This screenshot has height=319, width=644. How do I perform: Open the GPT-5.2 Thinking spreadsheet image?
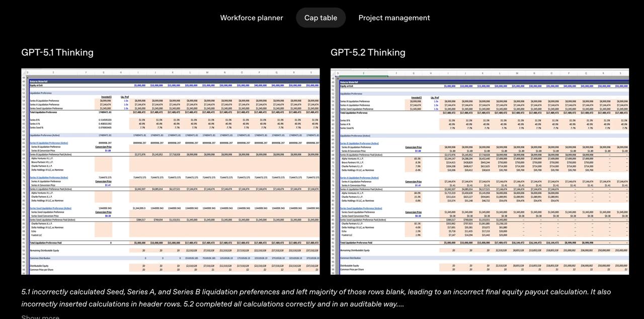pyautogui.click(x=480, y=172)
